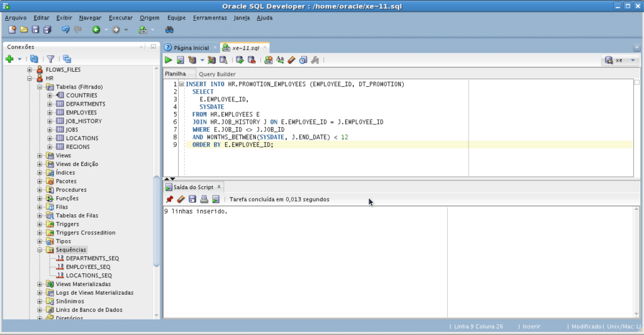The width and height of the screenshot is (644, 335).
Task: Click the filter funnel icon in Conexões
Action: click(50, 58)
